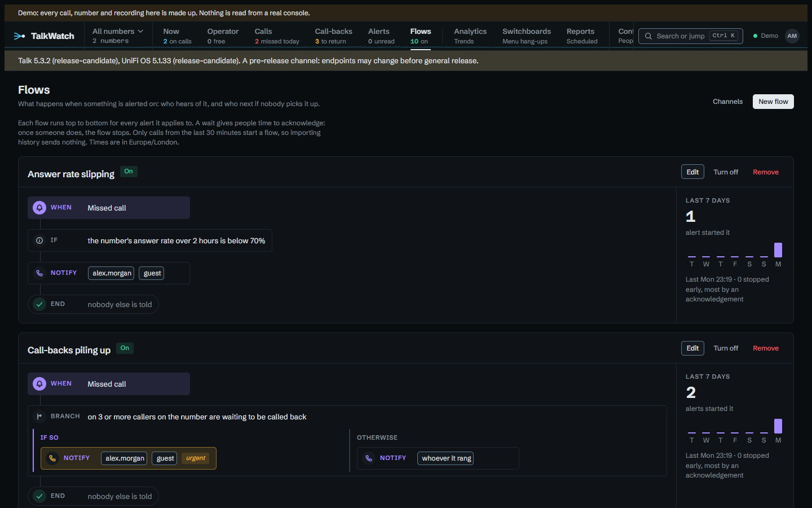Click the phone icon in Answer rate slipping NOTIFY step
The image size is (812, 508).
click(39, 273)
